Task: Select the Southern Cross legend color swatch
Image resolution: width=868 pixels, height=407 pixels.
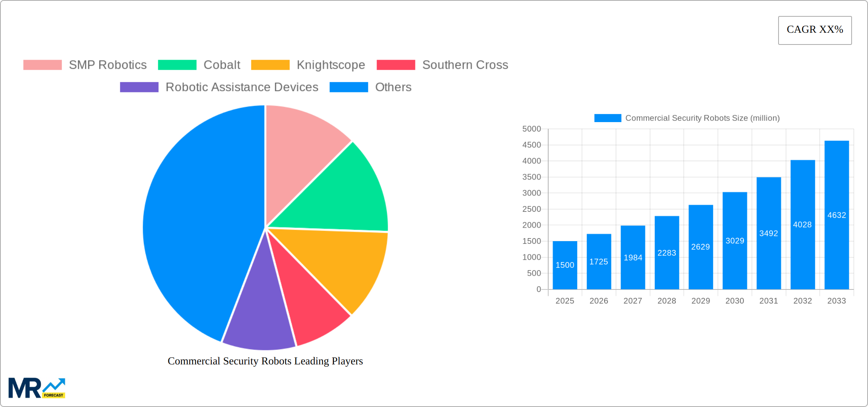Action: (396, 65)
